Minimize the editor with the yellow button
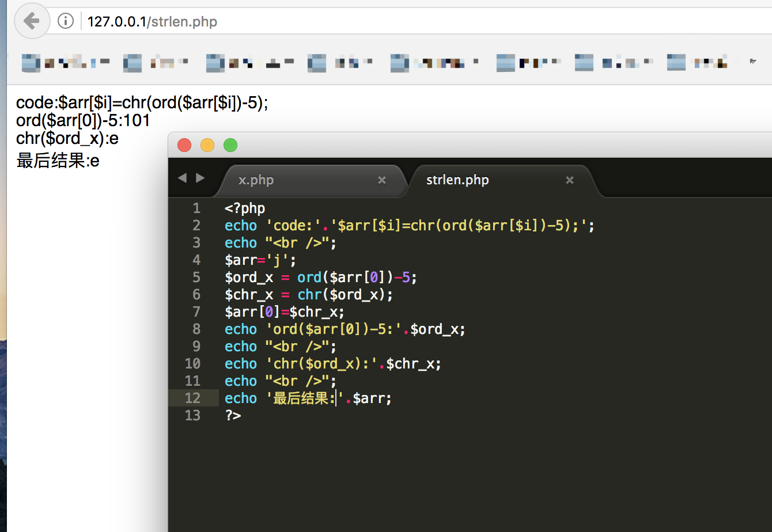The height and width of the screenshot is (532, 772). [x=207, y=145]
